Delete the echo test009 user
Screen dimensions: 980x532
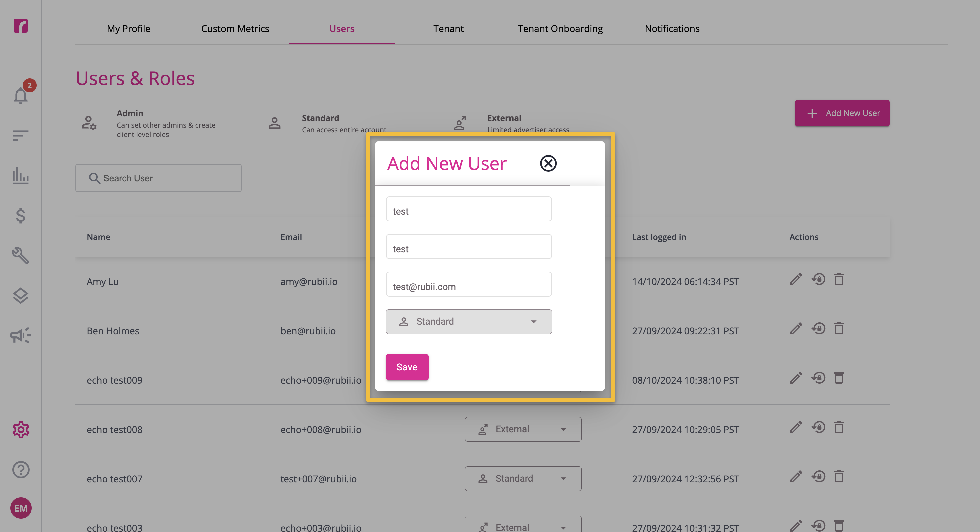(x=839, y=378)
